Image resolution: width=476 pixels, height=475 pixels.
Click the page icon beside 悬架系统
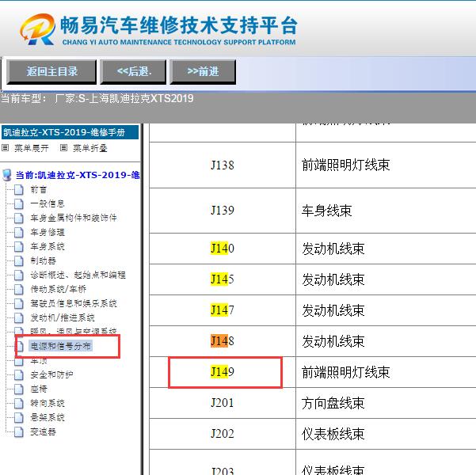click(19, 417)
